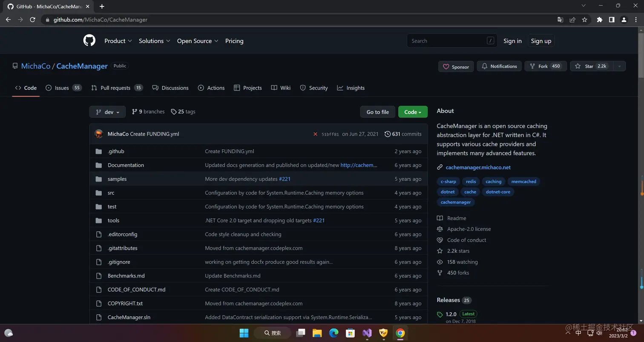Image resolution: width=644 pixels, height=342 pixels.
Task: Open the green Code dropdown button
Action: [413, 112]
